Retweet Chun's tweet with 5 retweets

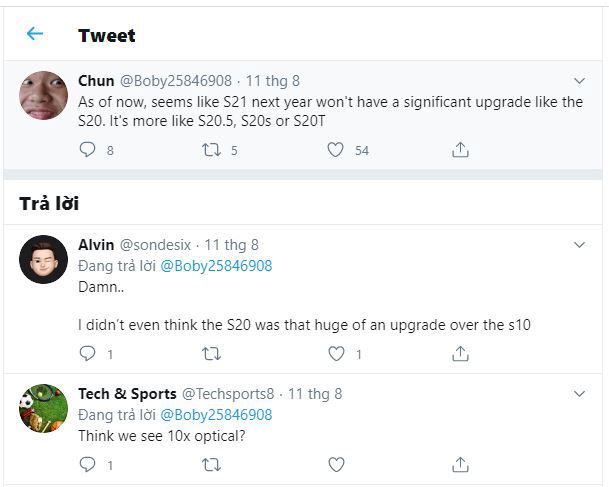pyautogui.click(x=211, y=150)
